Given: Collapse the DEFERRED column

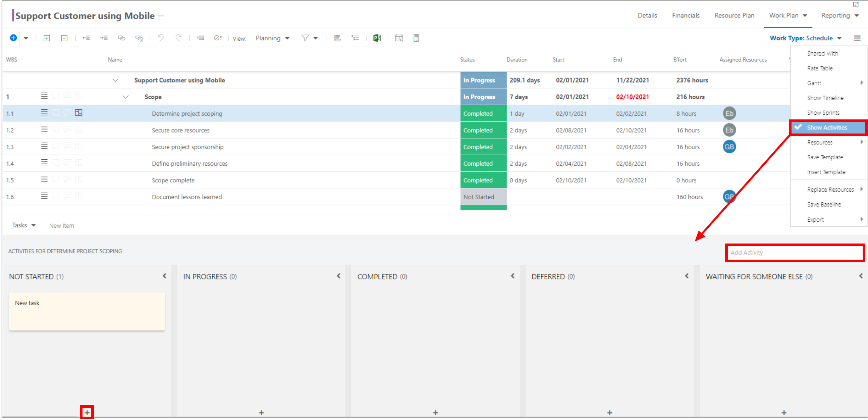Looking at the screenshot, I should click(687, 276).
